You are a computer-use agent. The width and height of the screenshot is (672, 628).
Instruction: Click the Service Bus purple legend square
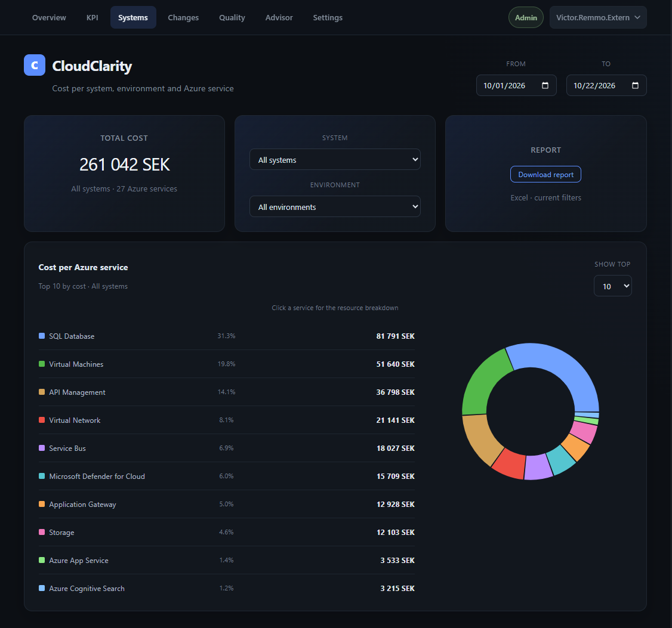[42, 448]
